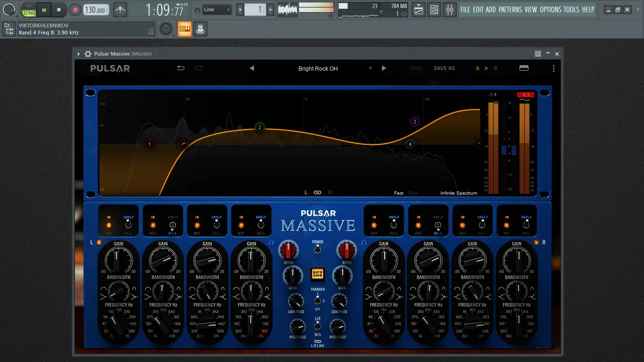Image resolution: width=644 pixels, height=362 pixels.
Task: Open the TOOLS menu
Action: pos(571,9)
